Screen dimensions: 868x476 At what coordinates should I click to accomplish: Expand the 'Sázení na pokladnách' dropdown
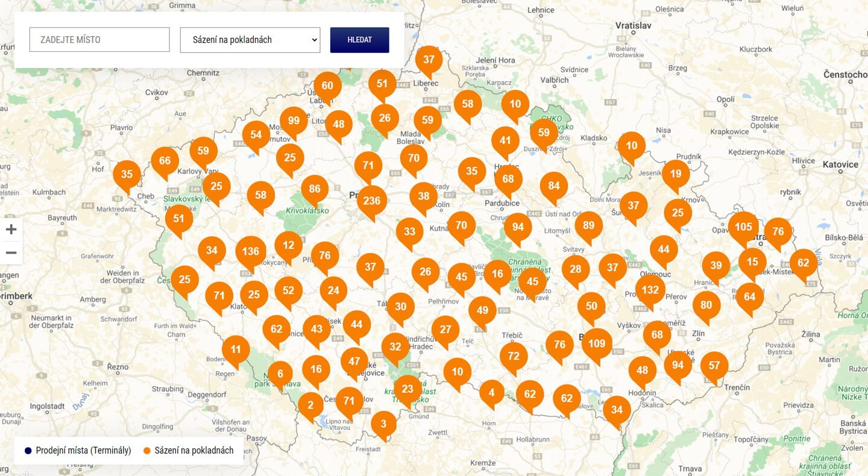250,40
